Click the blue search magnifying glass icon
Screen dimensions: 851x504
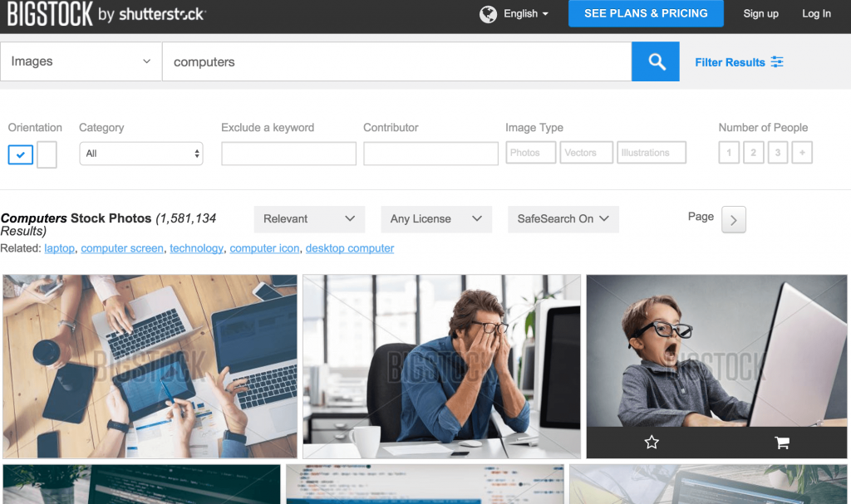pyautogui.click(x=656, y=61)
